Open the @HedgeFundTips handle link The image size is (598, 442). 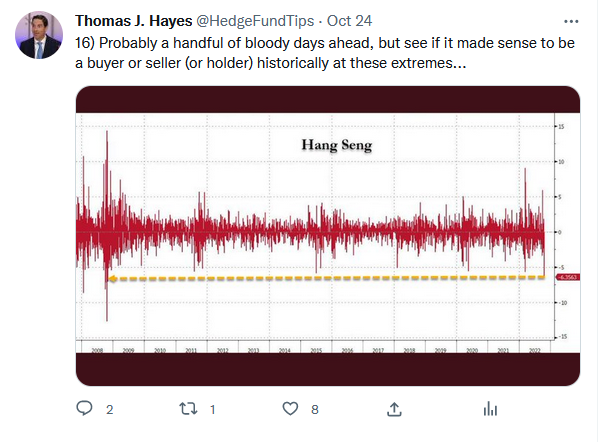[255, 21]
